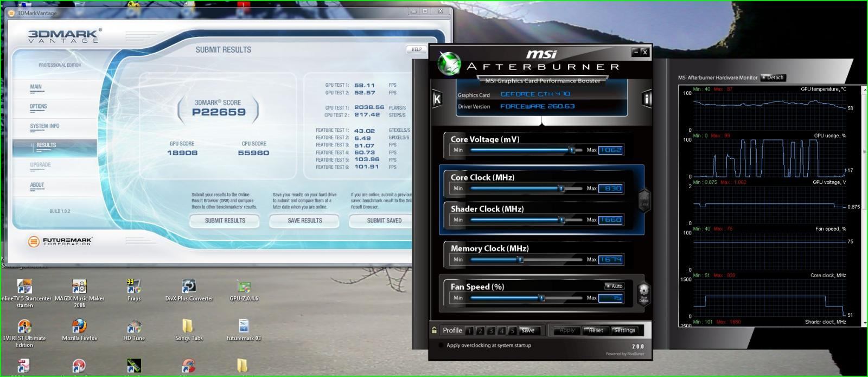Click the GPU TEST 1 value 58.11
This screenshot has height=377, width=868.
[x=365, y=85]
